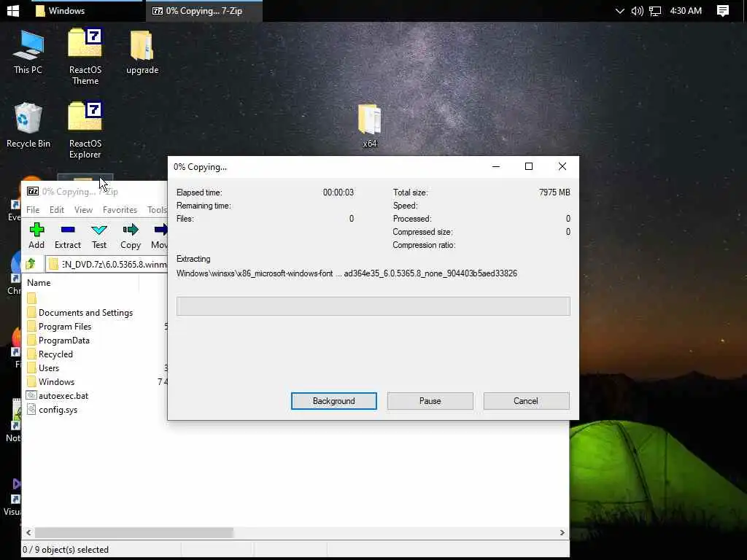Close the Copying dialog

562,166
